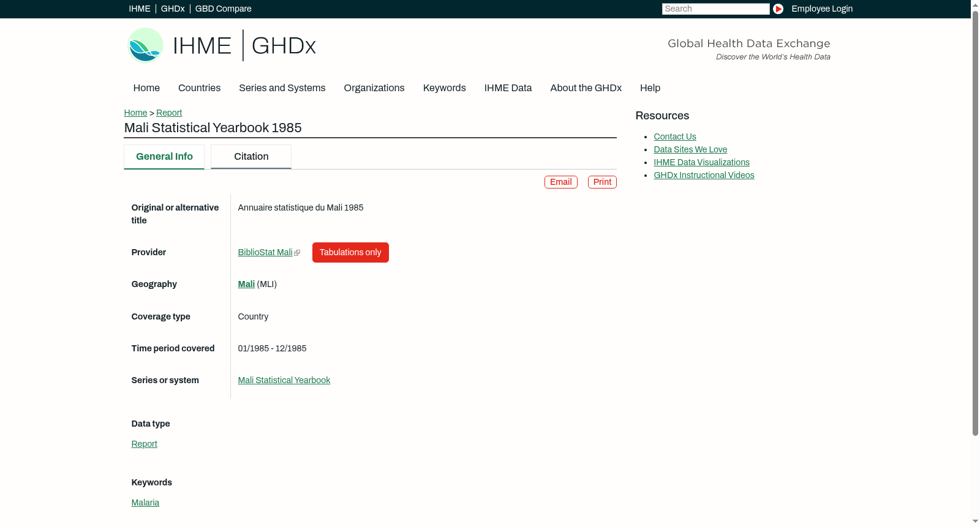Click IHME link in top bar
This screenshot has height=527, width=980.
pos(140,9)
